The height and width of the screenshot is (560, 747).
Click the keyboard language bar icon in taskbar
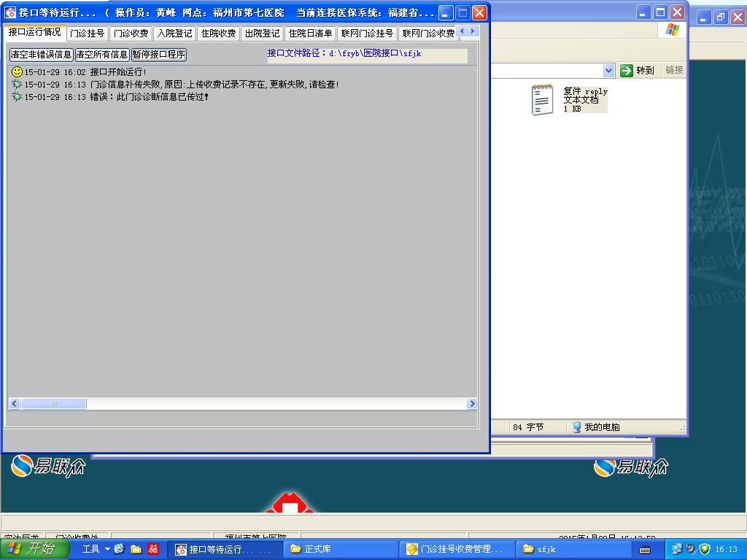pos(645,550)
